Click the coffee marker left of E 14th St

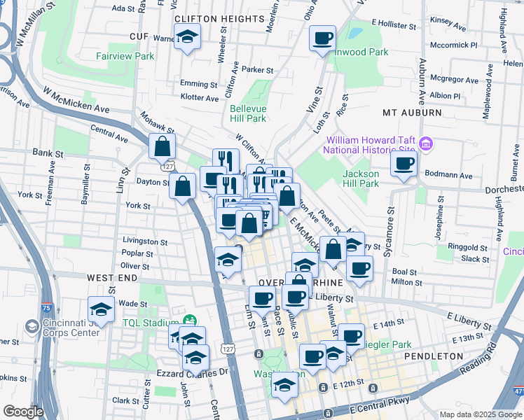(x=351, y=337)
